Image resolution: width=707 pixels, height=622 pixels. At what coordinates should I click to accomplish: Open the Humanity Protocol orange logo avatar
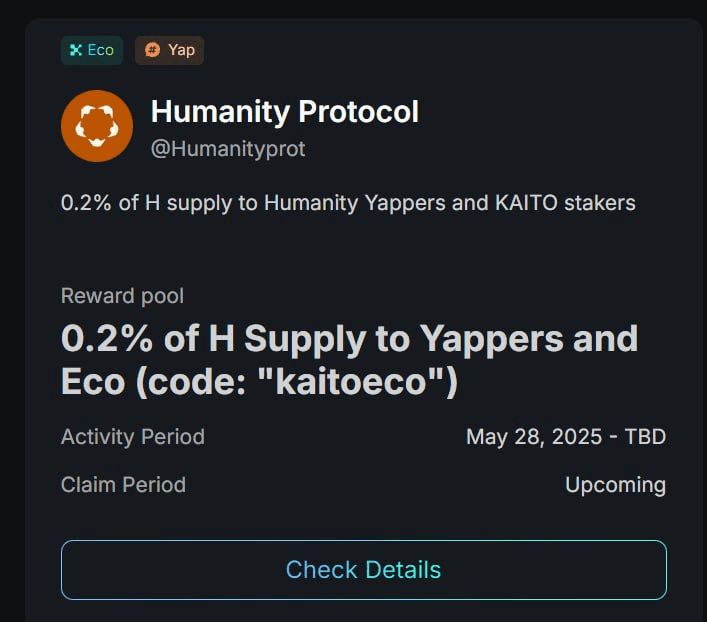[97, 126]
